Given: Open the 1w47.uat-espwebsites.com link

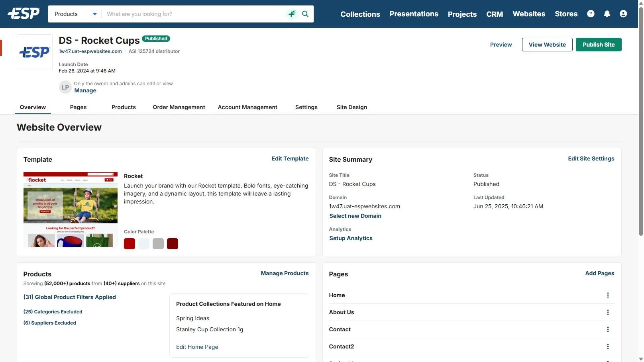Looking at the screenshot, I should 90,51.
